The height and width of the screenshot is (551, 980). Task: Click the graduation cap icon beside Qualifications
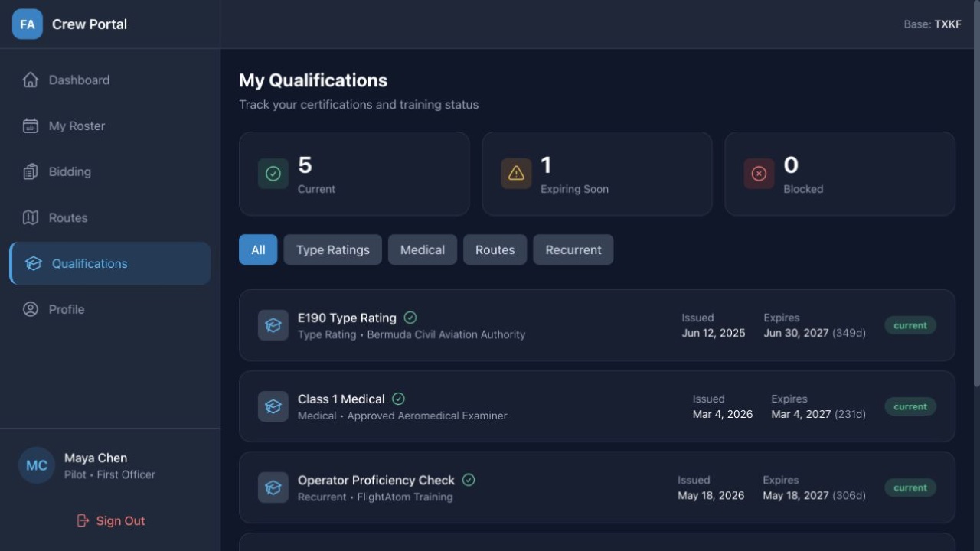point(34,263)
